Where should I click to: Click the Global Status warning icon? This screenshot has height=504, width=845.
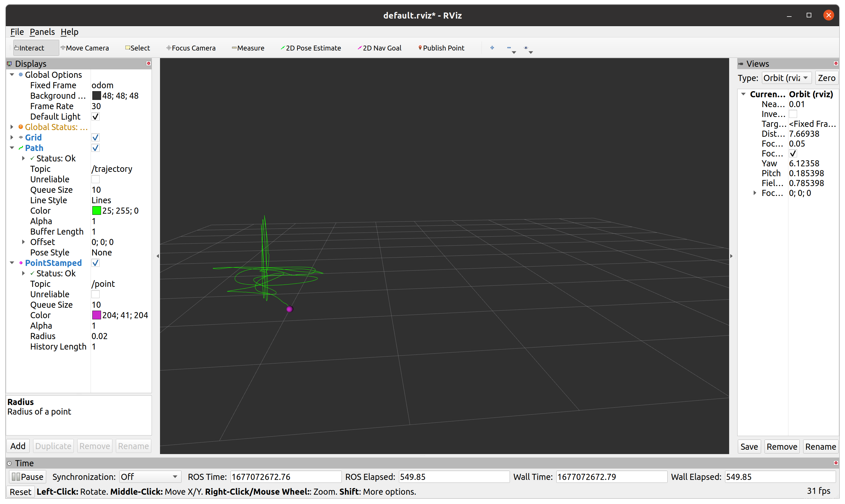(x=21, y=127)
